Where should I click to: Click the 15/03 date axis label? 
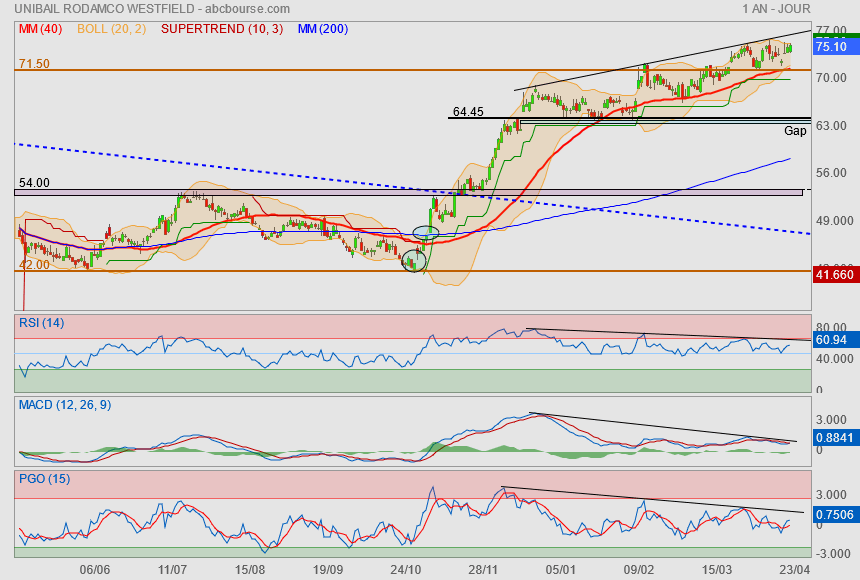(716, 570)
